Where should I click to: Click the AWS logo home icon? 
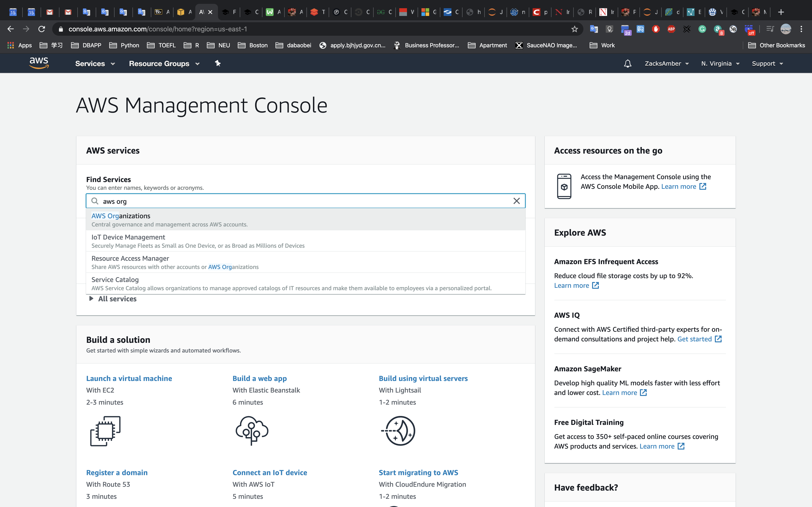tap(39, 63)
